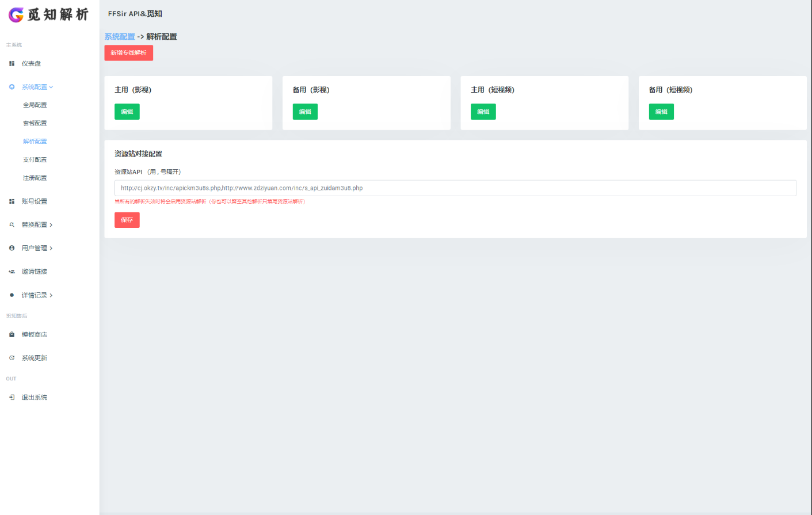This screenshot has height=515, width=812.
Task: Open 邀请链接 menu item
Action: [35, 272]
